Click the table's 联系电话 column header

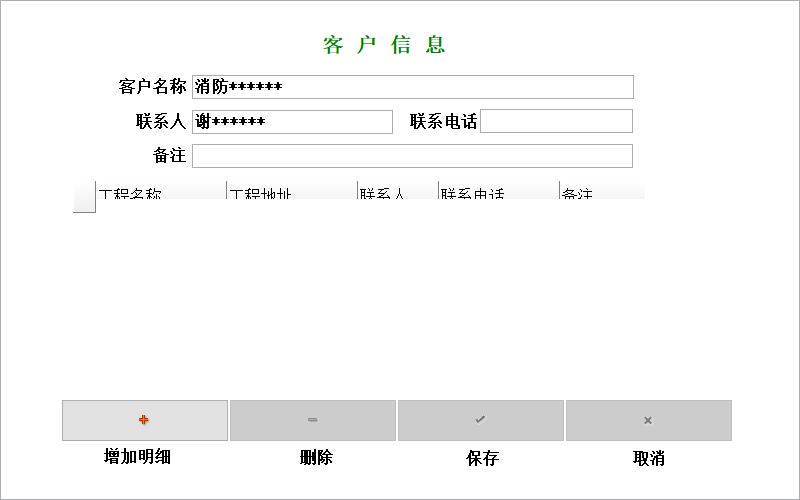499,190
